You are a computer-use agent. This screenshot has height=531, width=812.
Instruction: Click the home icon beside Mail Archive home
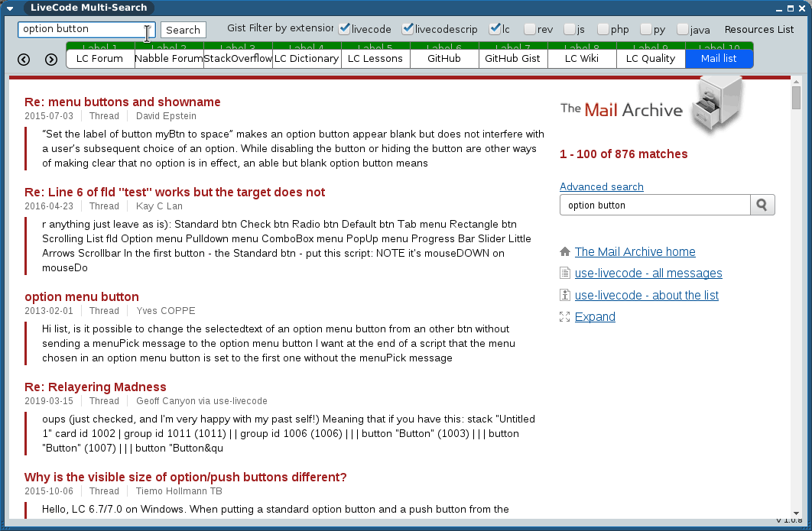coord(565,251)
